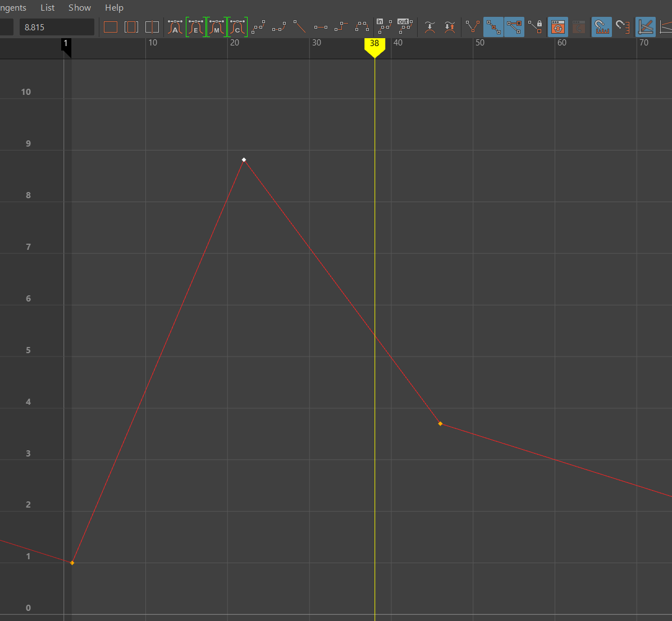Toggle the Time snap magnet

pos(602,27)
